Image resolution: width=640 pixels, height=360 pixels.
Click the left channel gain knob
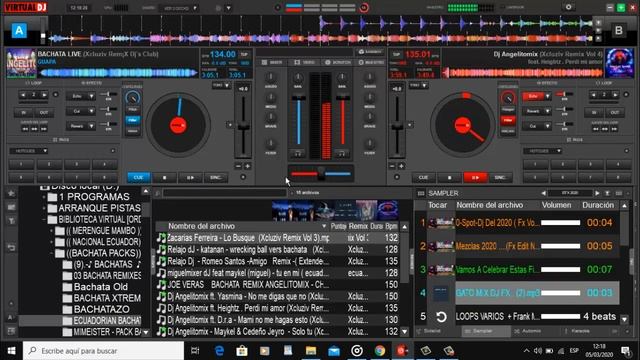[298, 78]
